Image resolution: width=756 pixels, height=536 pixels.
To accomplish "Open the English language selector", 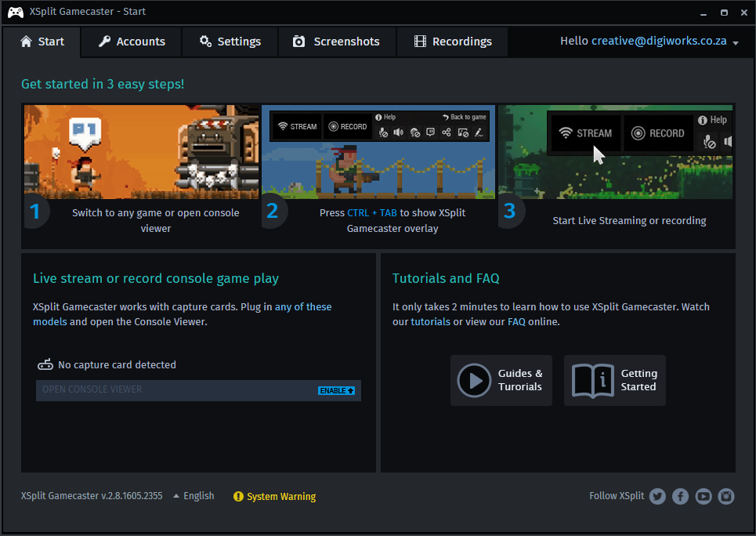I will 194,496.
